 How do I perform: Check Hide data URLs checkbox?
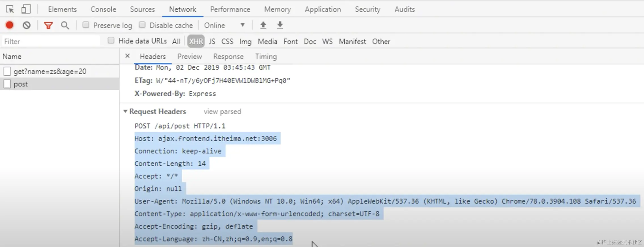pos(111,41)
